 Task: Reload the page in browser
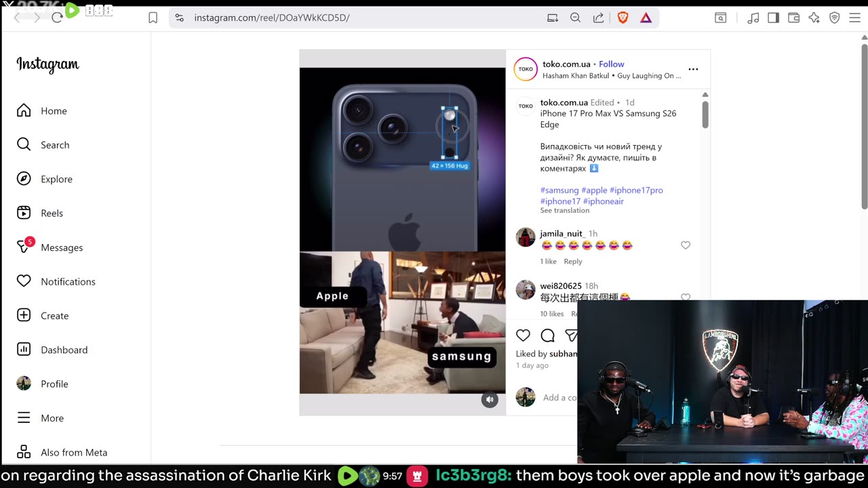click(57, 18)
